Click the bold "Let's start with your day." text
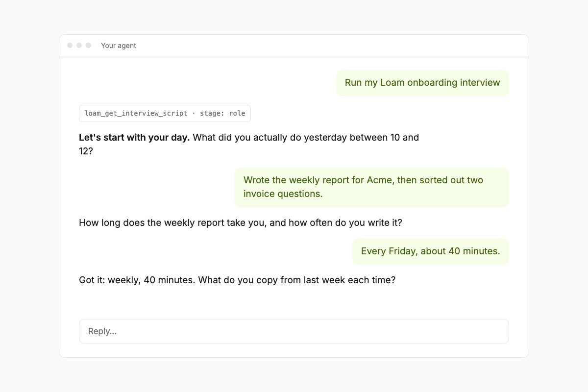 (x=134, y=137)
